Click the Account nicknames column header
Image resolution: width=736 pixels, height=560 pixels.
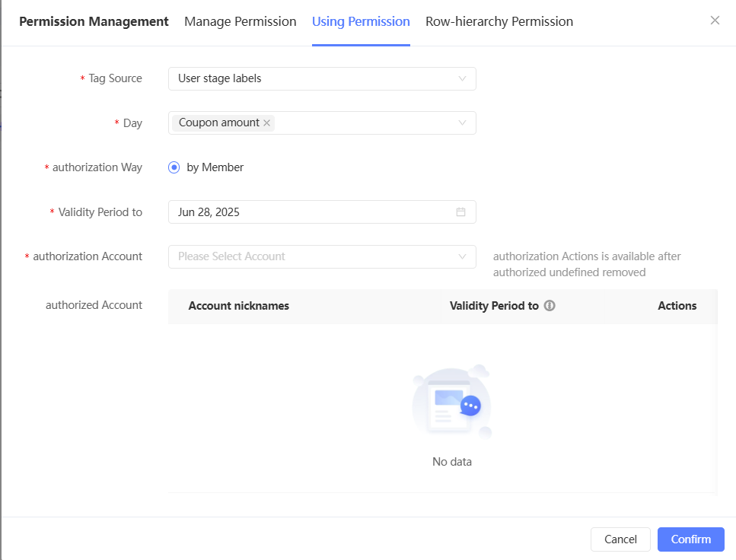[x=239, y=306]
